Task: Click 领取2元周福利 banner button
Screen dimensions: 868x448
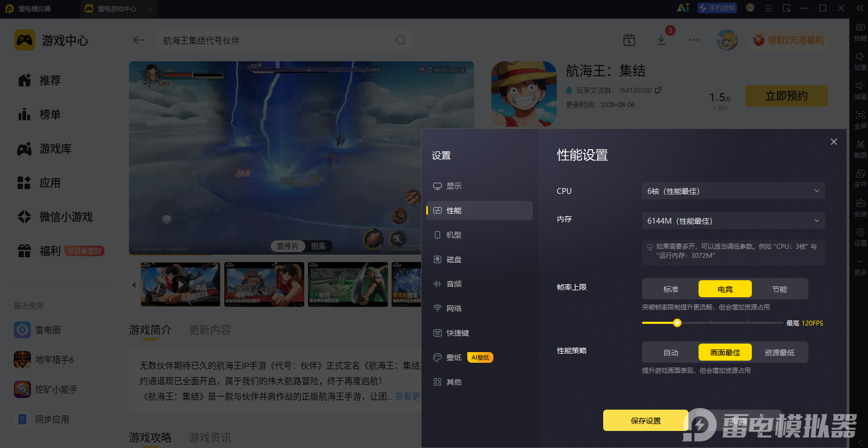Action: (x=789, y=40)
